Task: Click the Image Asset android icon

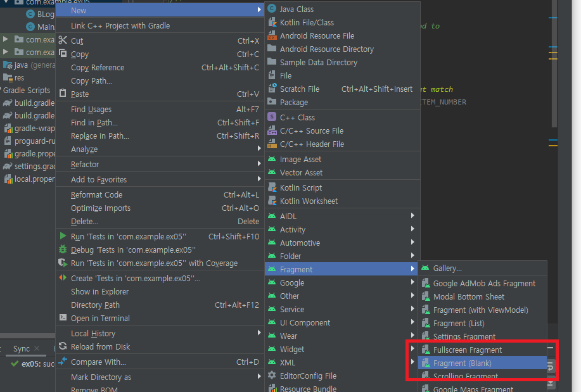Action: point(272,159)
